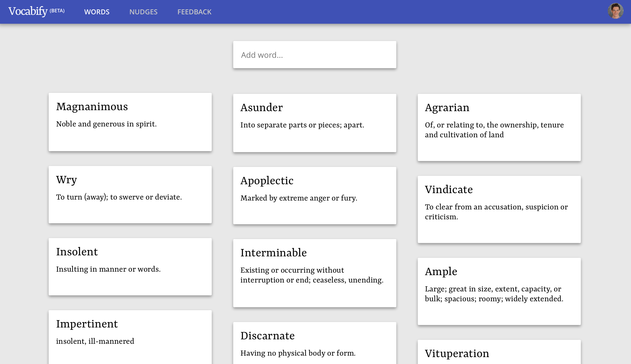Open the Insolent word card
Viewport: 631px width, 364px height.
[x=130, y=266]
